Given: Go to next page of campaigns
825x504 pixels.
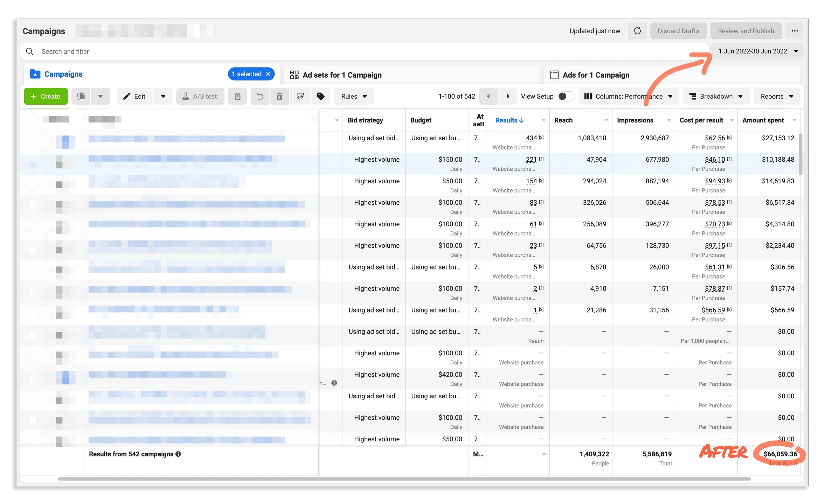Looking at the screenshot, I should [x=507, y=96].
